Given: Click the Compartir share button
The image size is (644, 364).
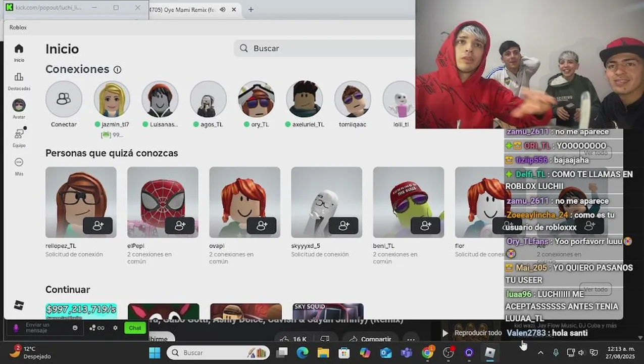Looking at the screenshot, I should click(x=370, y=339).
